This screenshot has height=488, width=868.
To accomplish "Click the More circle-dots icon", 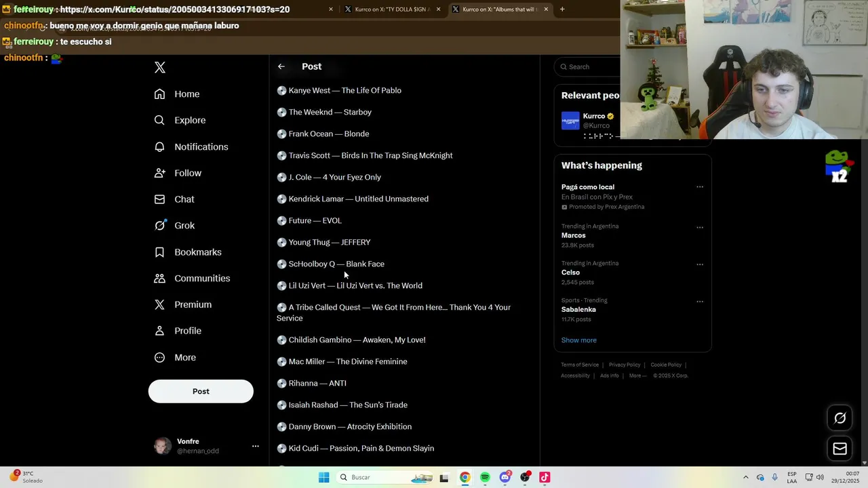I will click(x=159, y=357).
